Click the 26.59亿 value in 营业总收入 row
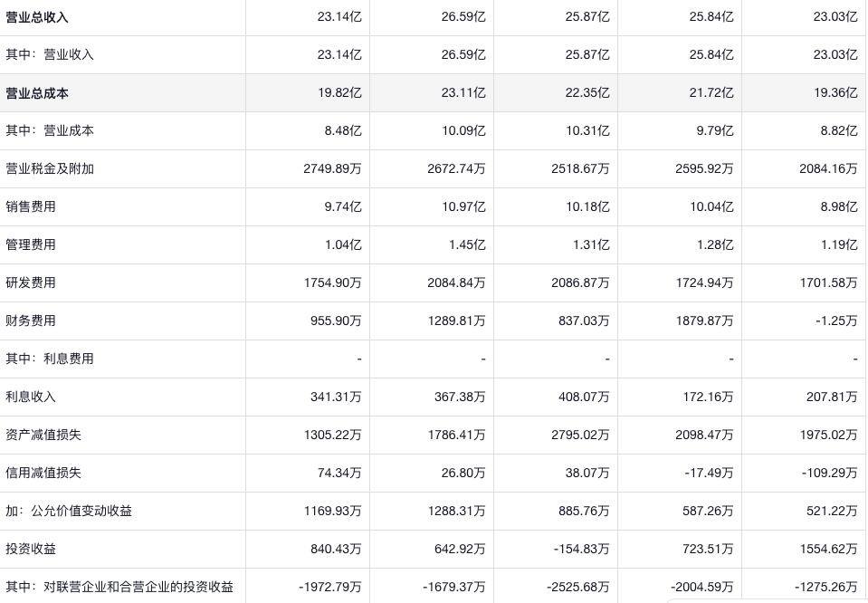868x603 pixels. click(x=463, y=17)
